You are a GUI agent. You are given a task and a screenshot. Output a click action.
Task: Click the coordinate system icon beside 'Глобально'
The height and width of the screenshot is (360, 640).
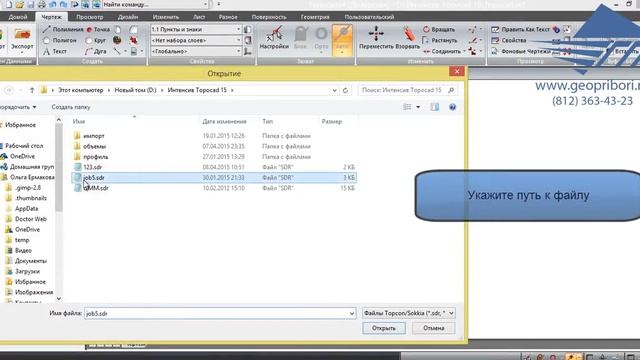click(247, 51)
